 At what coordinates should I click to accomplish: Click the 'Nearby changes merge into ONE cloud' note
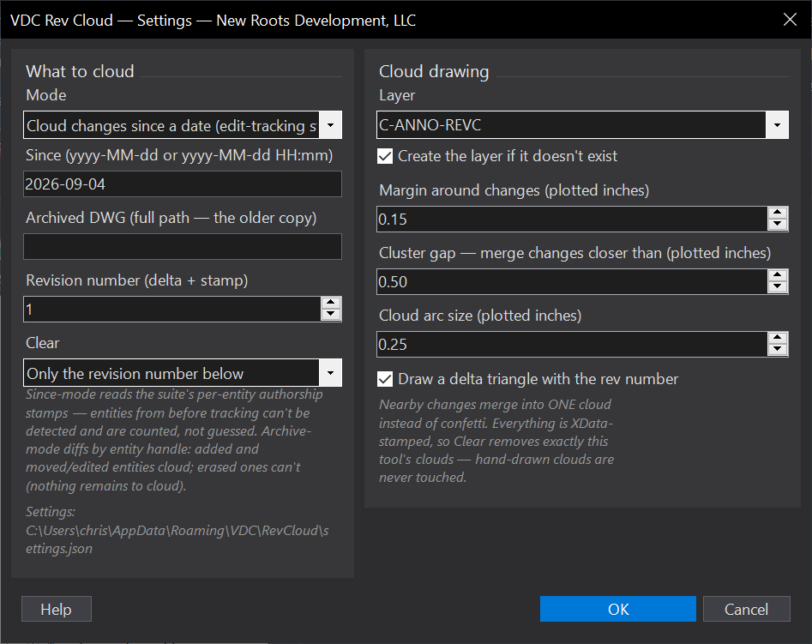point(496,441)
